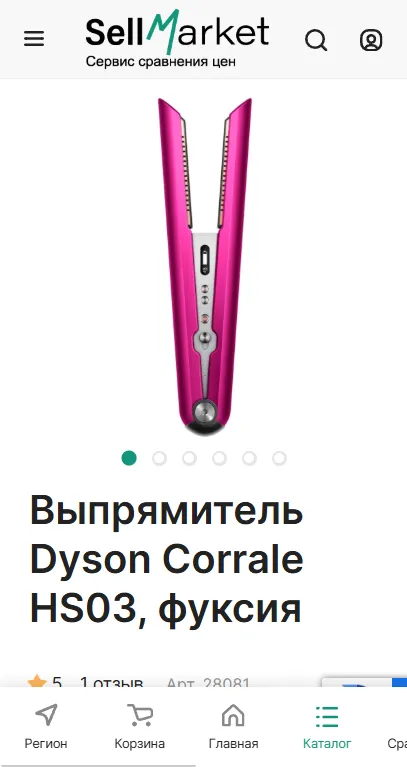This screenshot has width=407, height=767.
Task: Click the Выпрямитель Dyson Corrale title
Action: [166, 560]
